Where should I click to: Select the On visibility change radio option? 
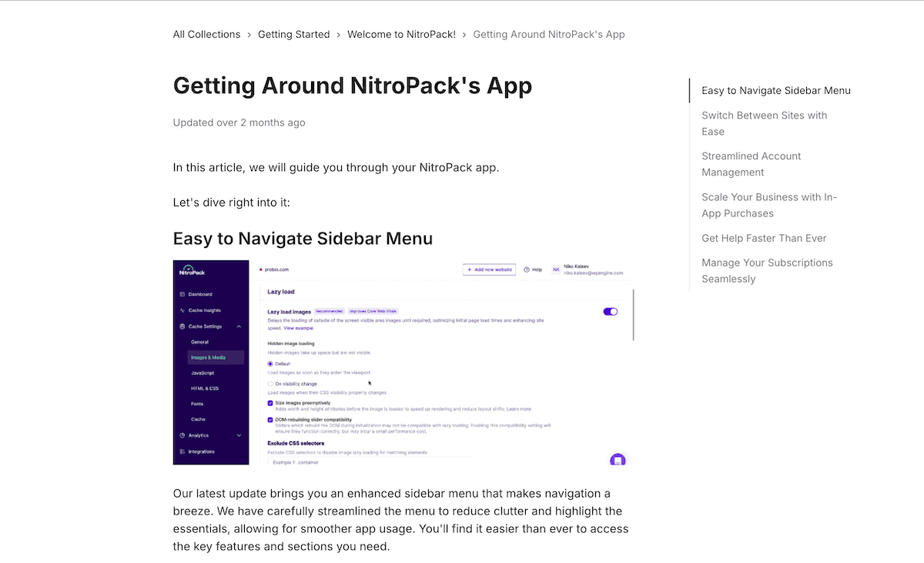(x=270, y=383)
